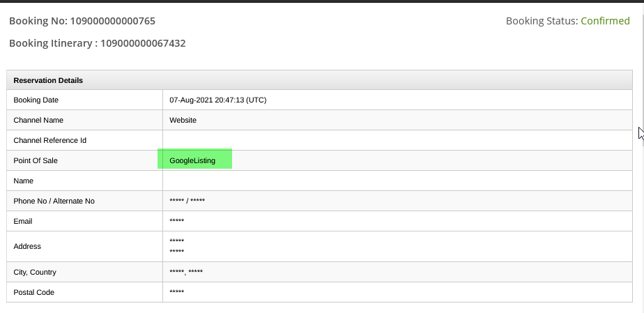Click the Reservation Details header

tap(48, 80)
